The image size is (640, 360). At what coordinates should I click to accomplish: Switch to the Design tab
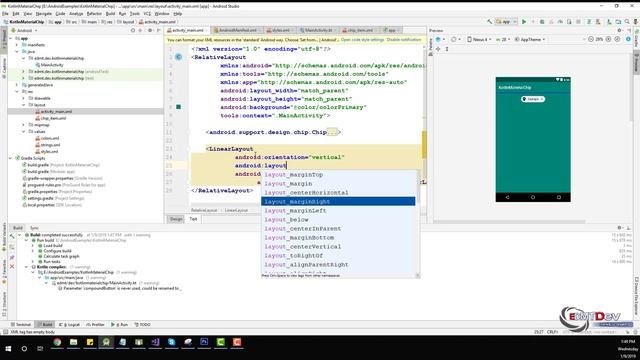point(176,219)
